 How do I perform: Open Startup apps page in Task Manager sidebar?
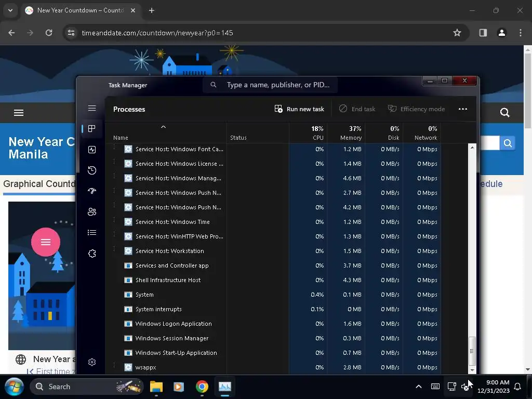point(92,191)
